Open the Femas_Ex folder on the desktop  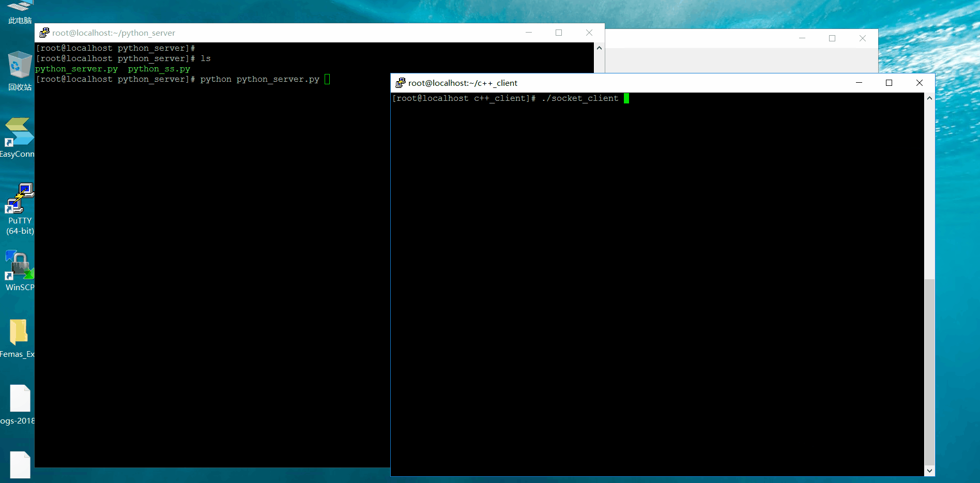18,334
